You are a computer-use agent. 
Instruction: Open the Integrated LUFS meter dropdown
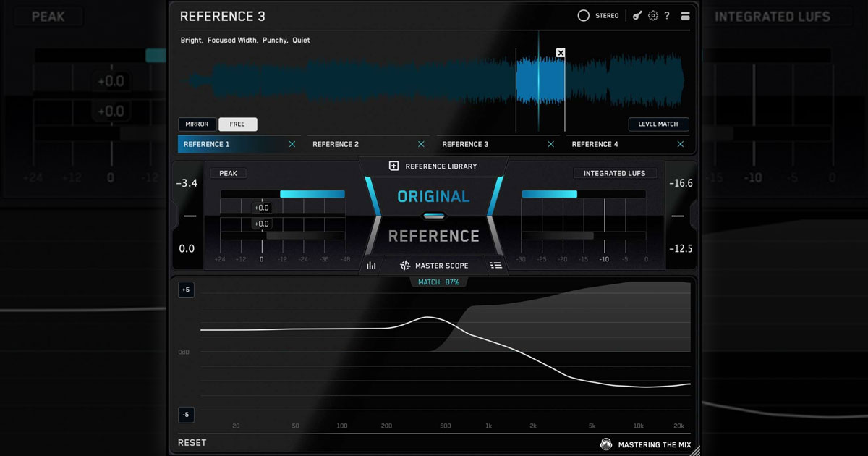click(x=615, y=173)
